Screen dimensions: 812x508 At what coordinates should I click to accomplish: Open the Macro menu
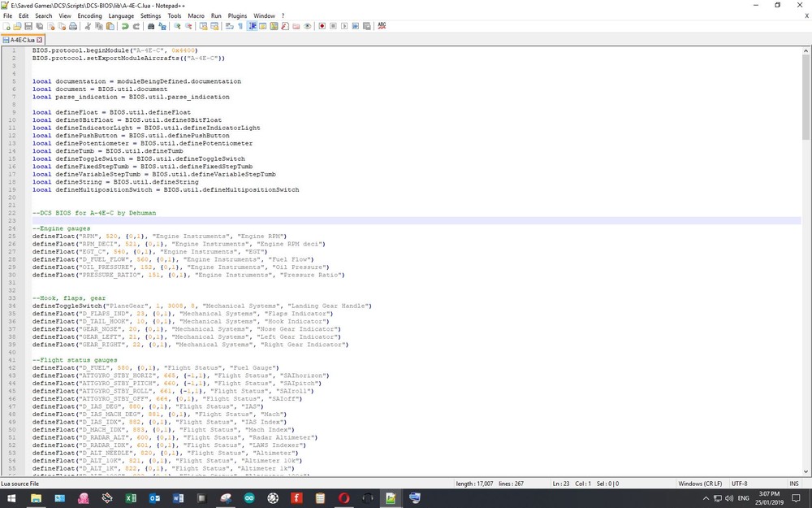coord(197,15)
